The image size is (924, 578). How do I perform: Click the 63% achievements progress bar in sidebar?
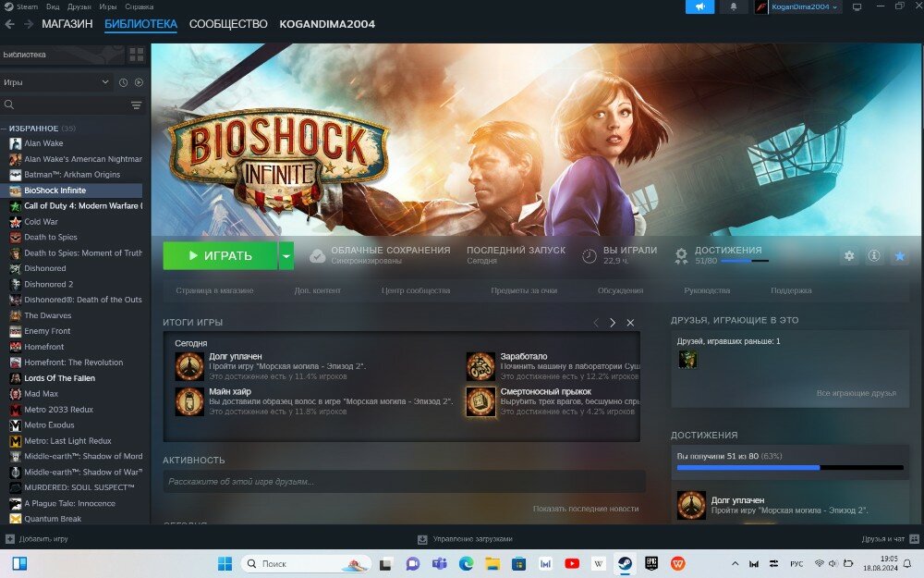pos(790,468)
